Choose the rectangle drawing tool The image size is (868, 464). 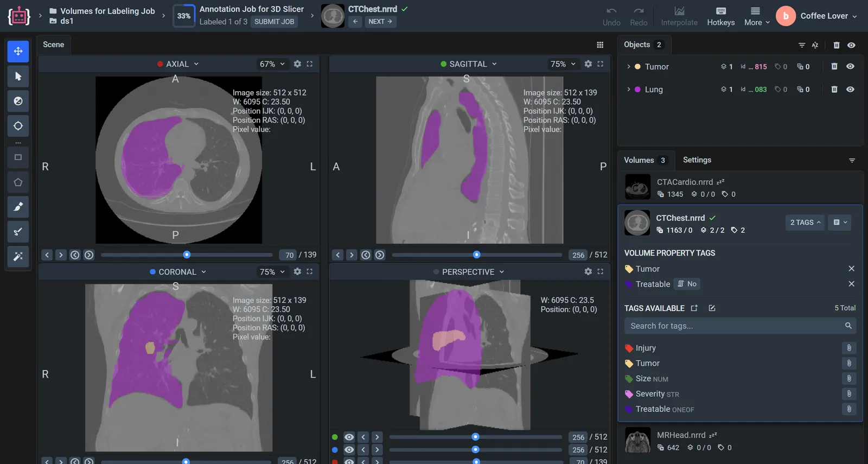[18, 157]
